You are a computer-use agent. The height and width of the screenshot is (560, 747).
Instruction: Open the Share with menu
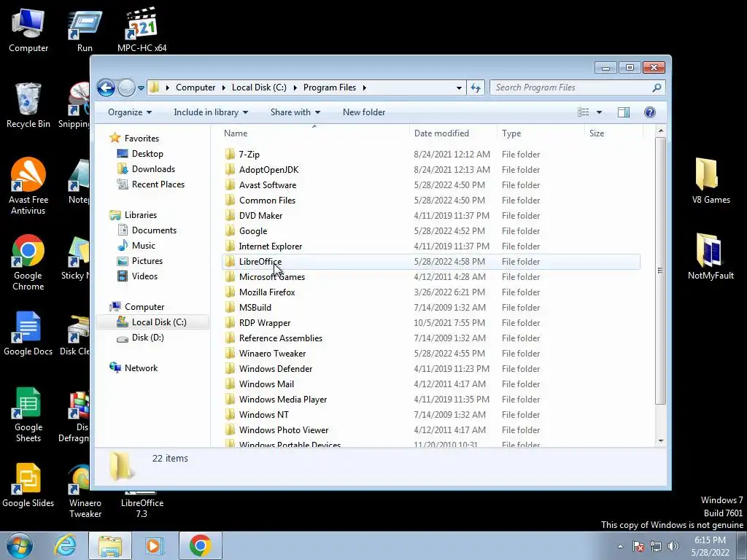pos(295,112)
